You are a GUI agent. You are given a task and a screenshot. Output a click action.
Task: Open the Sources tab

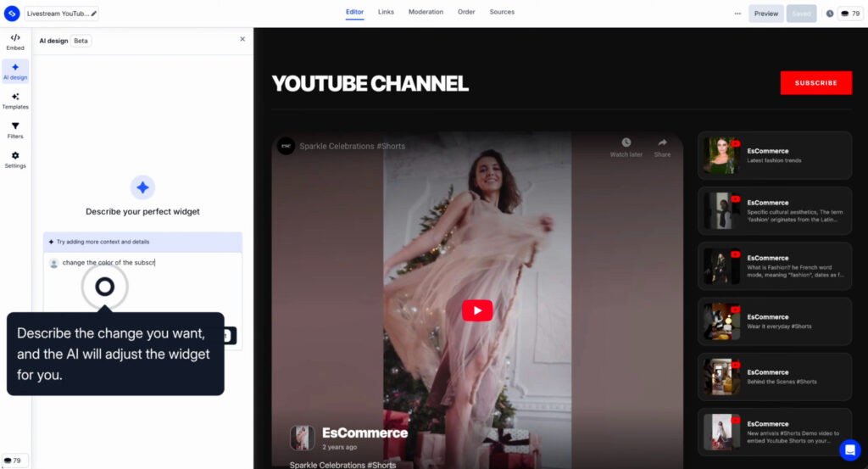click(502, 12)
